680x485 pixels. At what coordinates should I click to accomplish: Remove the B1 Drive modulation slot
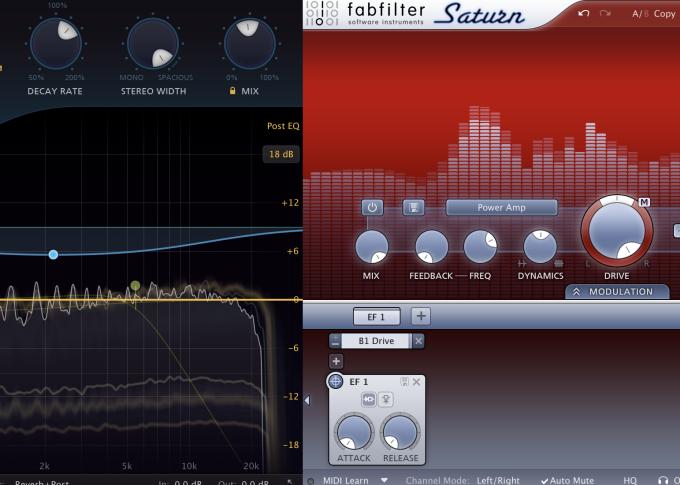418,341
